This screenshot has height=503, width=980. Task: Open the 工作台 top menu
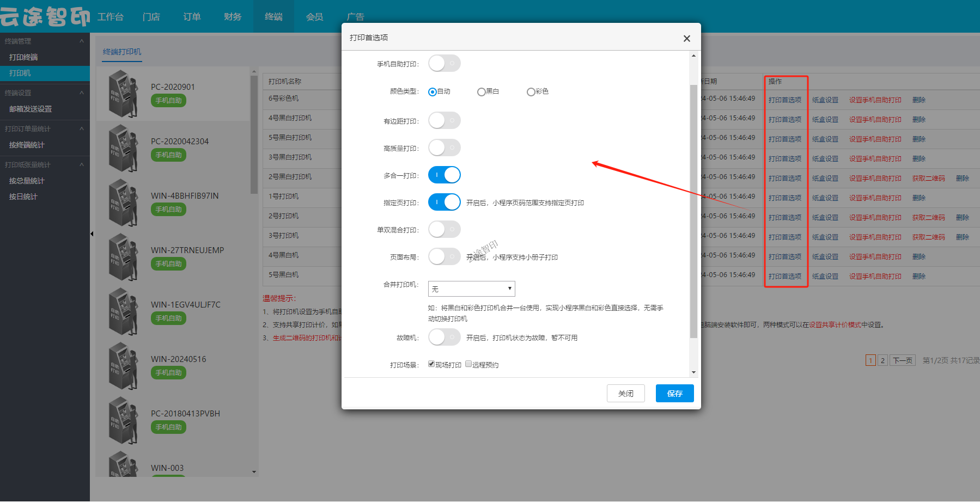click(111, 17)
